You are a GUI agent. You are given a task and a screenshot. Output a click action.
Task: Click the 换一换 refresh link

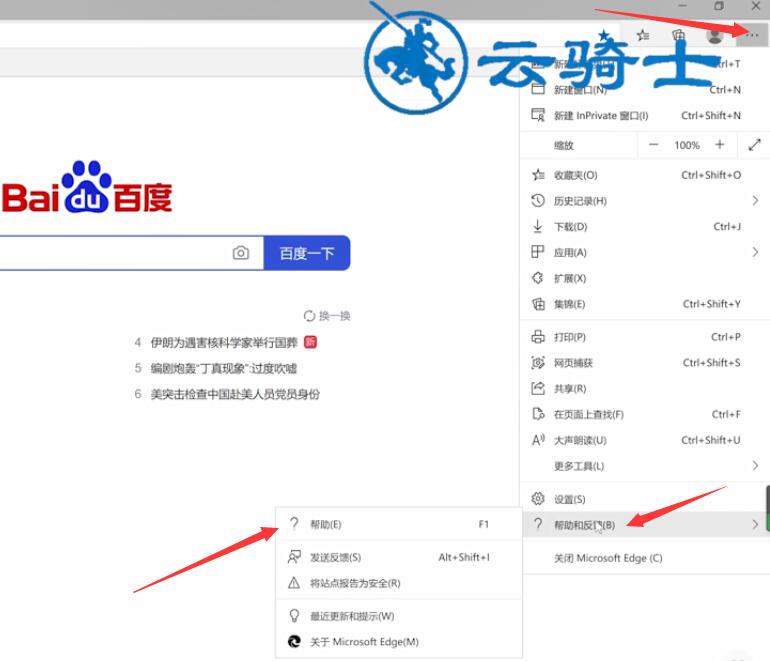pyautogui.click(x=327, y=316)
